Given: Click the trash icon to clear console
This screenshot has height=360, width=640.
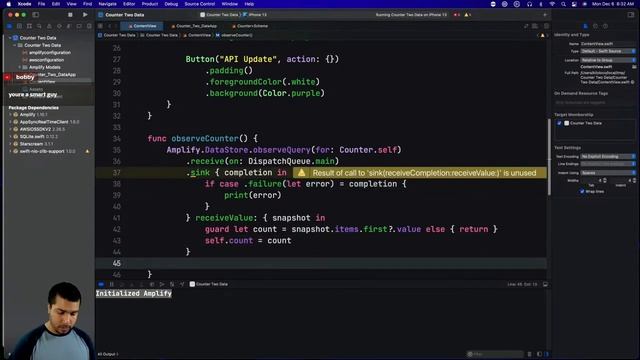Looking at the screenshot, I should click(529, 354).
